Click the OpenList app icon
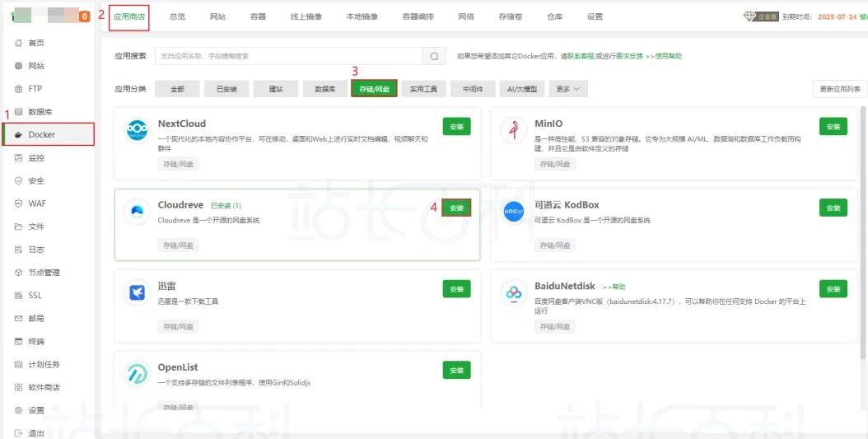868x439 pixels. 137,374
